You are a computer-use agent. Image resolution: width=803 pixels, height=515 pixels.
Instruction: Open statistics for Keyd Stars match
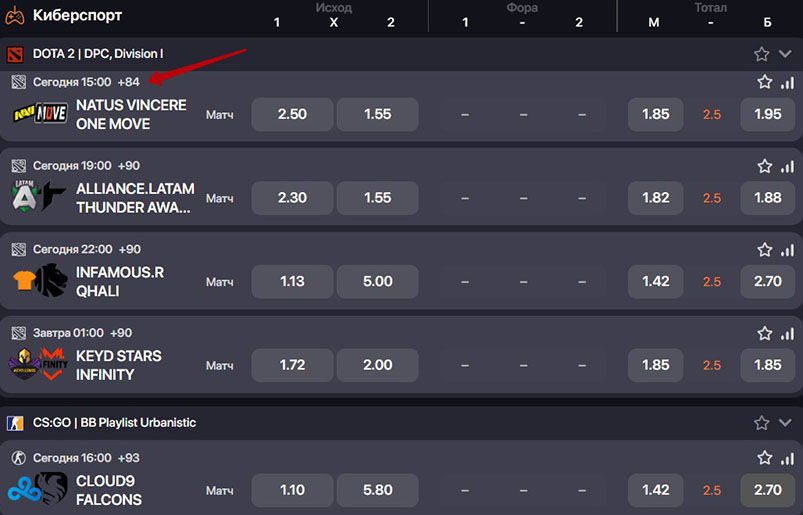(787, 333)
